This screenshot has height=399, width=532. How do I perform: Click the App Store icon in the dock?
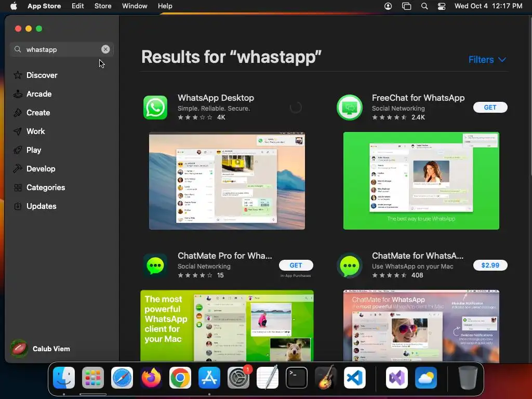(209, 378)
